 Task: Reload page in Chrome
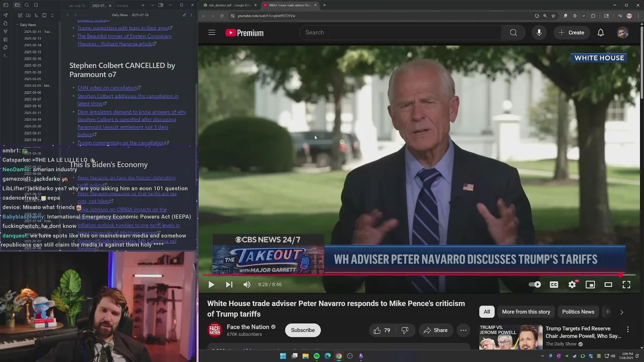click(x=222, y=16)
